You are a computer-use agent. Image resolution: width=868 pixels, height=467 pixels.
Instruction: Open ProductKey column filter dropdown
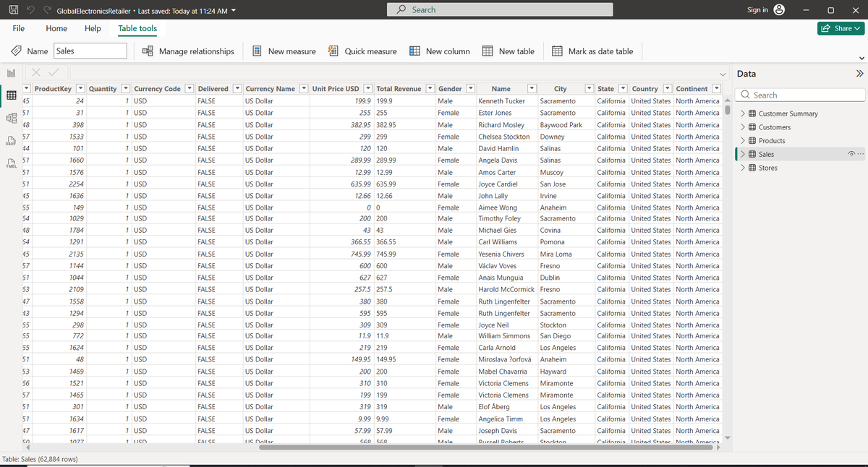(x=81, y=89)
